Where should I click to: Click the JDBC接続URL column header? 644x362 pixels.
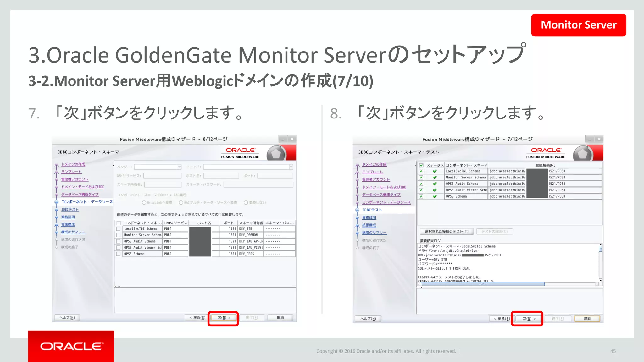pyautogui.click(x=545, y=165)
